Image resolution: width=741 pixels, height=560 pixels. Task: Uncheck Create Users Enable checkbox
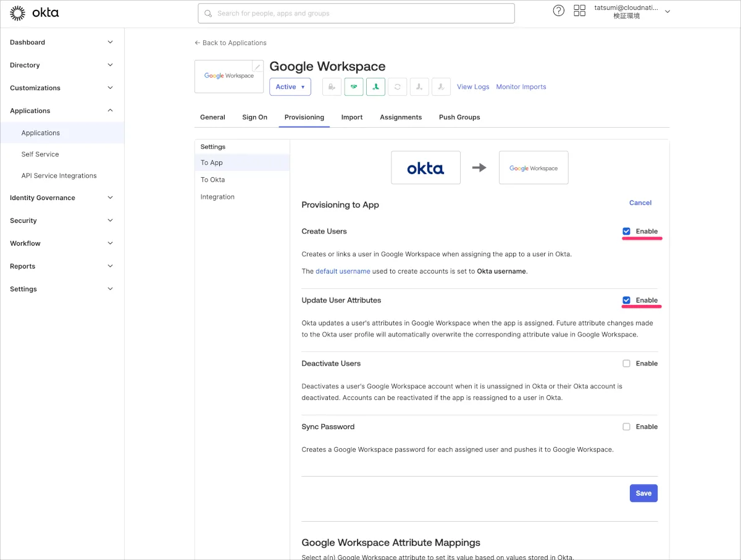626,232
